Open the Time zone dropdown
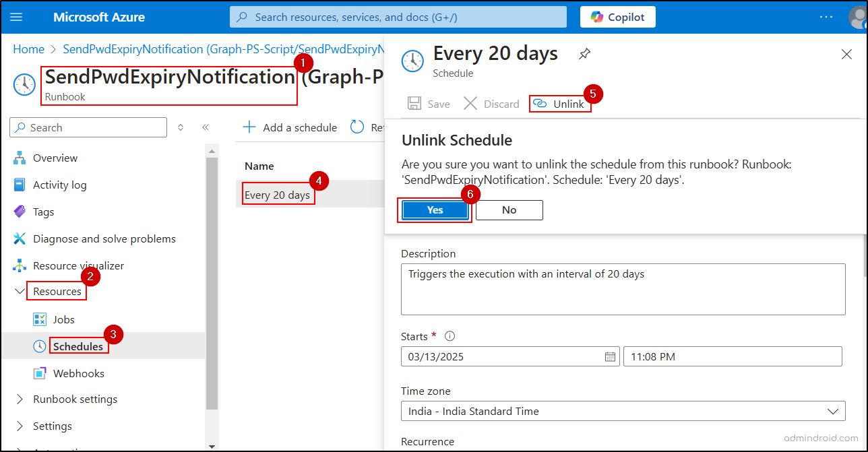Viewport: 868px width, 452px height. point(623,411)
